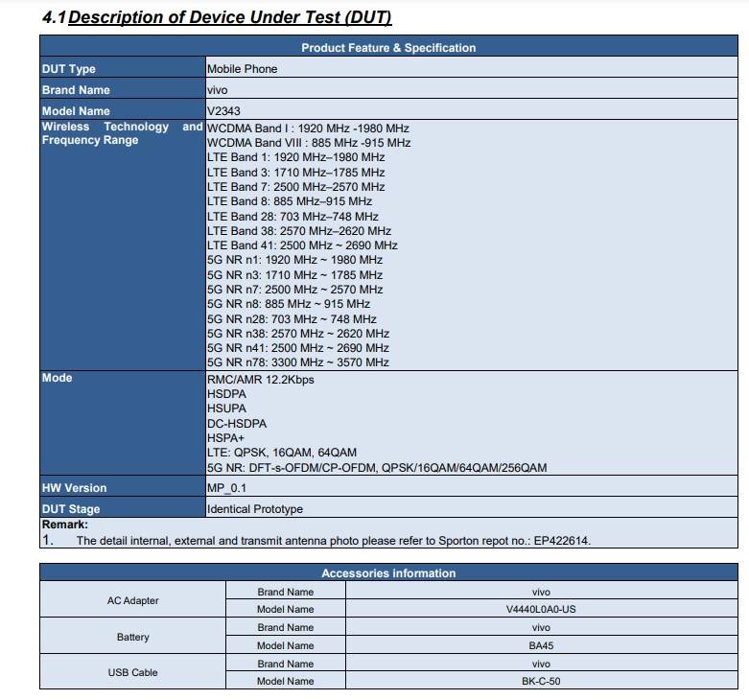Click the "DUT Stage" label
Viewport: 749px width, 700px height.
[x=71, y=509]
